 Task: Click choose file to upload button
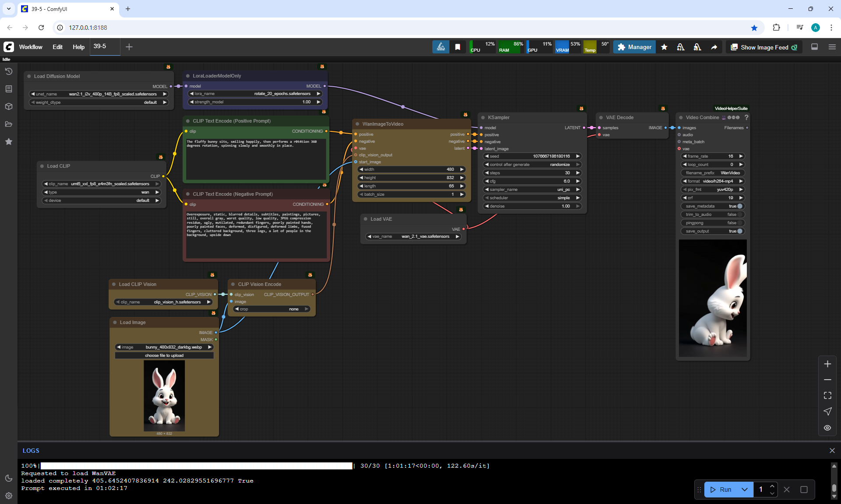point(164,356)
